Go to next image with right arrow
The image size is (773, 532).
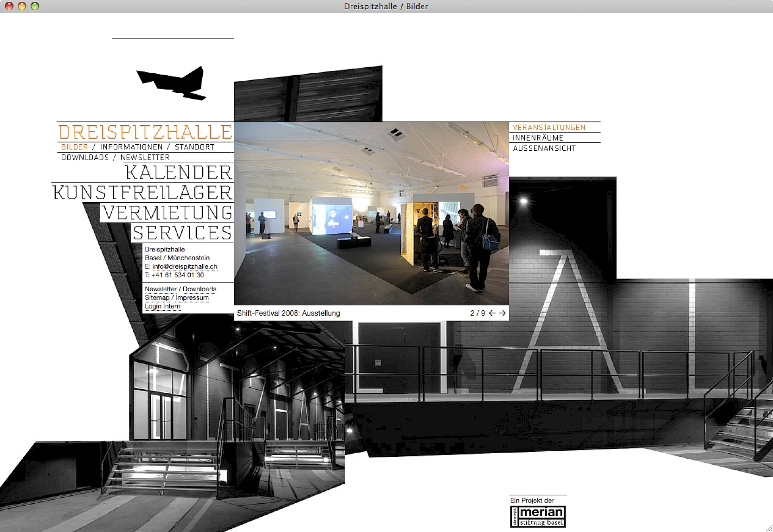502,313
